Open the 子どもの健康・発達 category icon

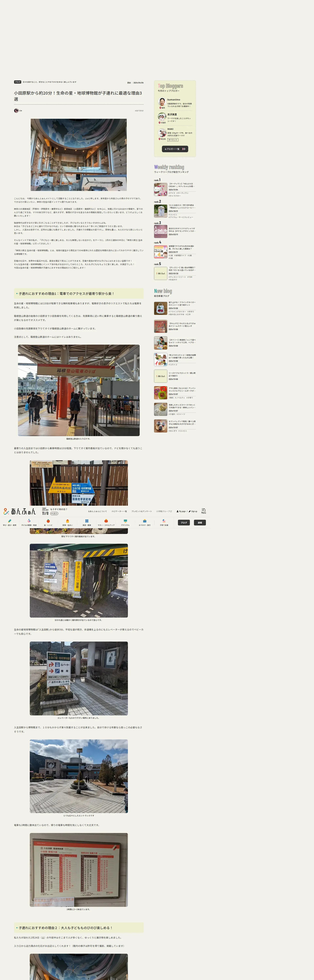(29, 522)
